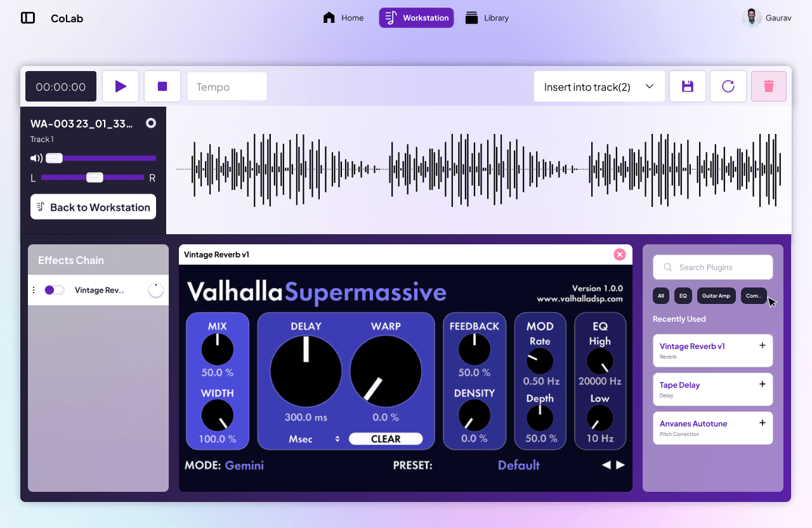Click the Vintage Rev. effect level knob

click(156, 290)
